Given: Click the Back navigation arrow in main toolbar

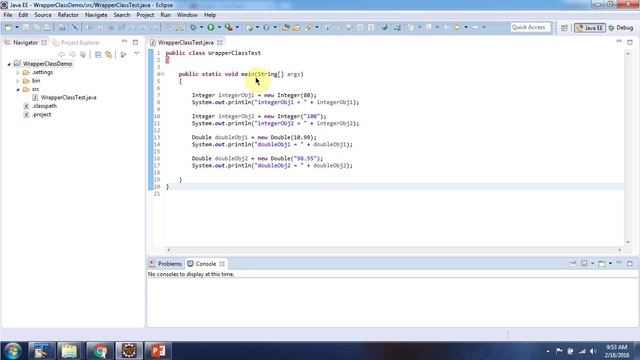Looking at the screenshot, I should click(457, 27).
